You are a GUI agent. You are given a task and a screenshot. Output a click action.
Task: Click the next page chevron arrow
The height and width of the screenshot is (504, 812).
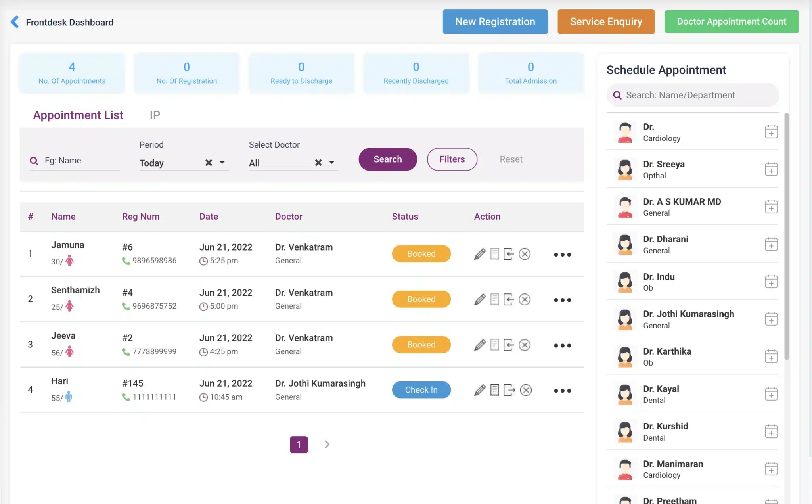327,444
